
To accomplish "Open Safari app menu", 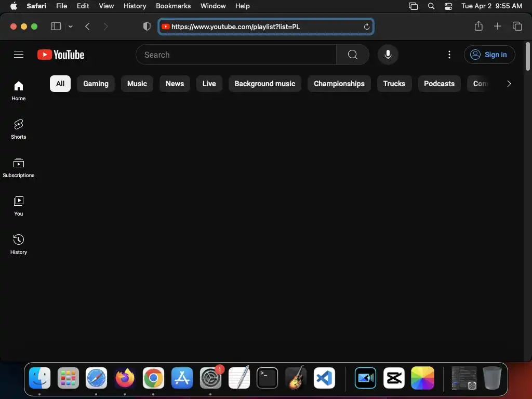I will tap(37, 6).
